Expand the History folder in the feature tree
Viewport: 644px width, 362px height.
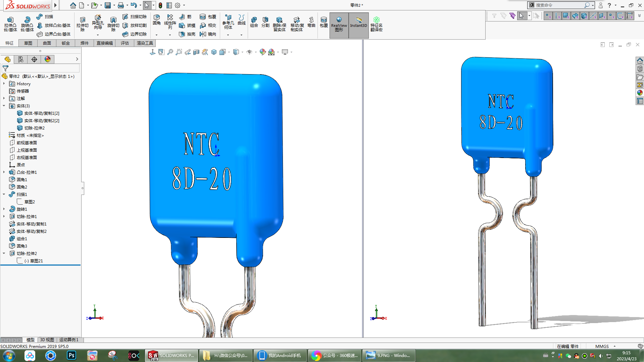[4, 84]
